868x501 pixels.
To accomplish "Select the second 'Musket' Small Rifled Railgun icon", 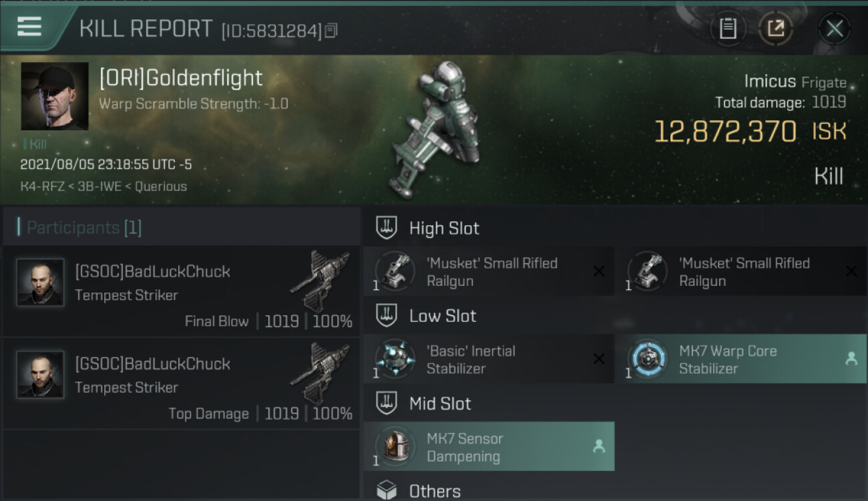I will (x=646, y=271).
